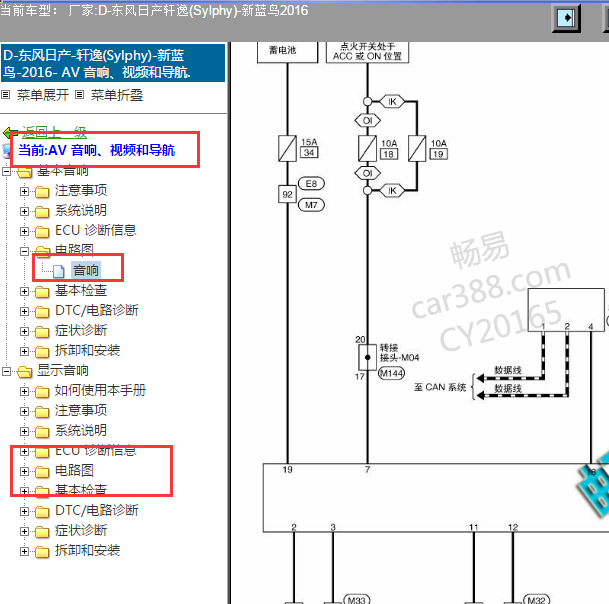The width and height of the screenshot is (609, 604).
Task: Select 基本检查 under 基本音响
Action: point(81,290)
